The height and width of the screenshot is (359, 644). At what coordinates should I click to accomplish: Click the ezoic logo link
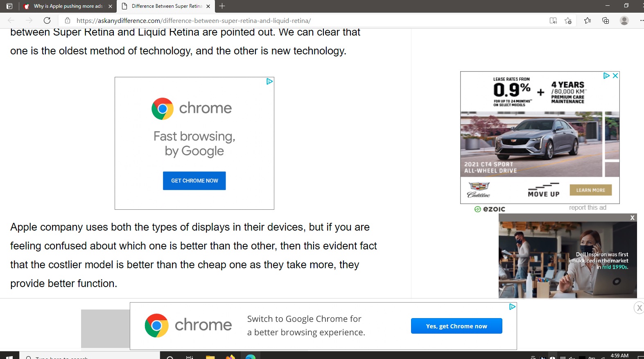tap(490, 209)
